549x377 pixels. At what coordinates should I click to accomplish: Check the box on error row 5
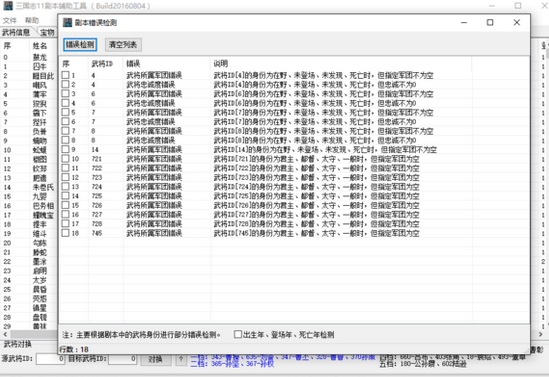tap(65, 112)
